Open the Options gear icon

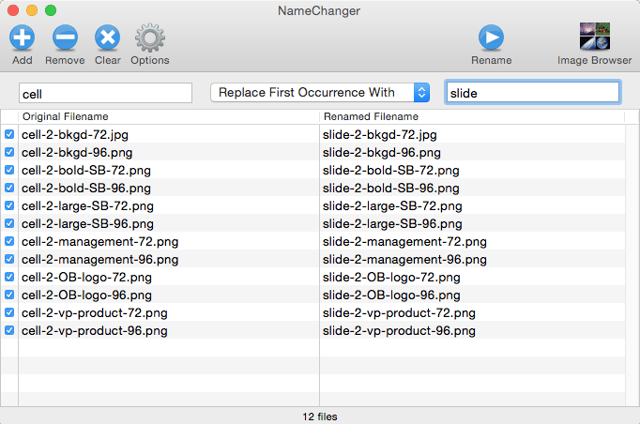click(150, 38)
